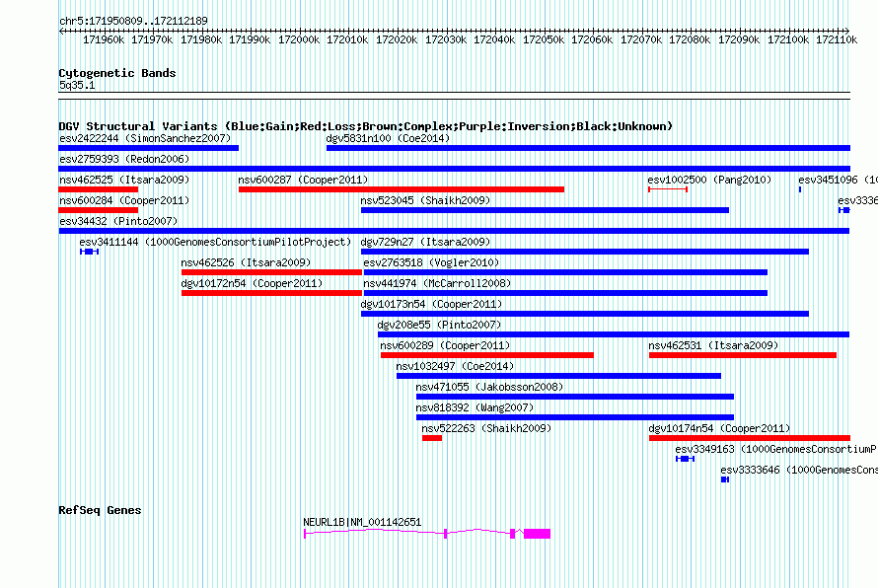This screenshot has height=588, width=878.
Task: Click the nsv462525 (Itsara2009) red loss bar
Action: (98, 189)
